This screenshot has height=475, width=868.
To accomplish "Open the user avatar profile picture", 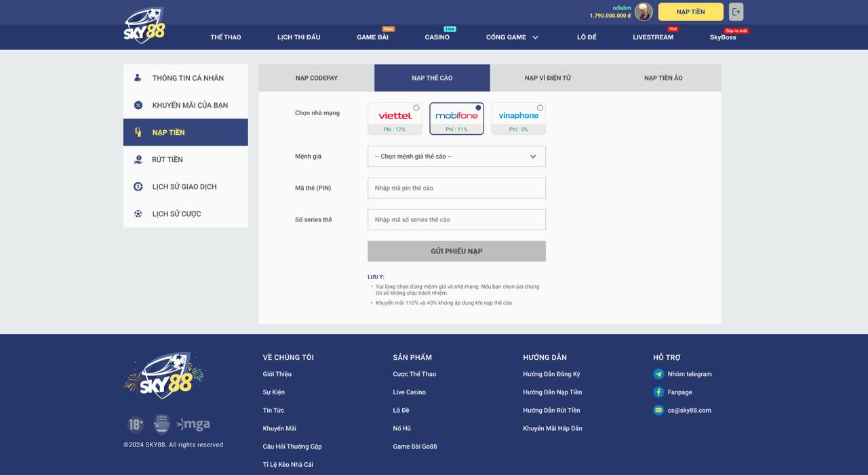I will click(x=644, y=12).
